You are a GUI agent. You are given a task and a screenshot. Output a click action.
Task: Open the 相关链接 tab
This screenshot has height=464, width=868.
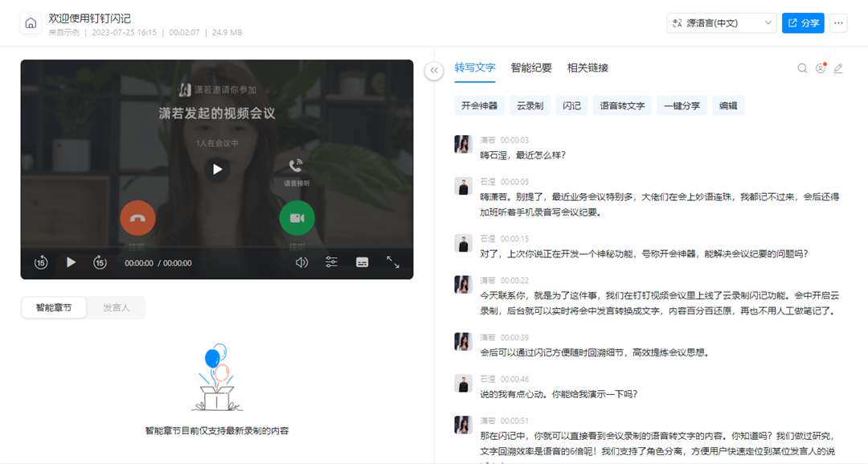click(x=588, y=68)
